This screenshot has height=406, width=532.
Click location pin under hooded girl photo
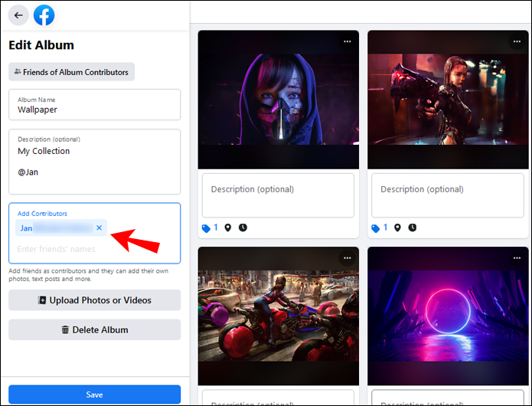[228, 228]
